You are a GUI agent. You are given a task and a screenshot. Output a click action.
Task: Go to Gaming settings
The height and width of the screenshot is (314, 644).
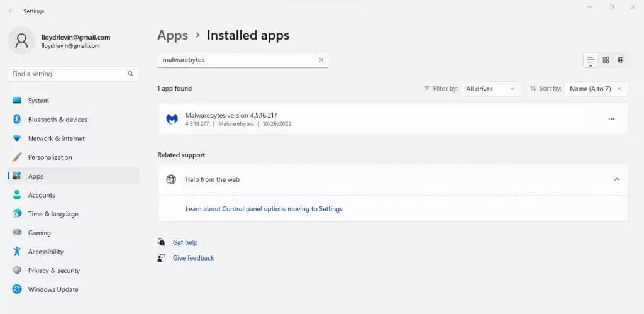tap(74, 233)
